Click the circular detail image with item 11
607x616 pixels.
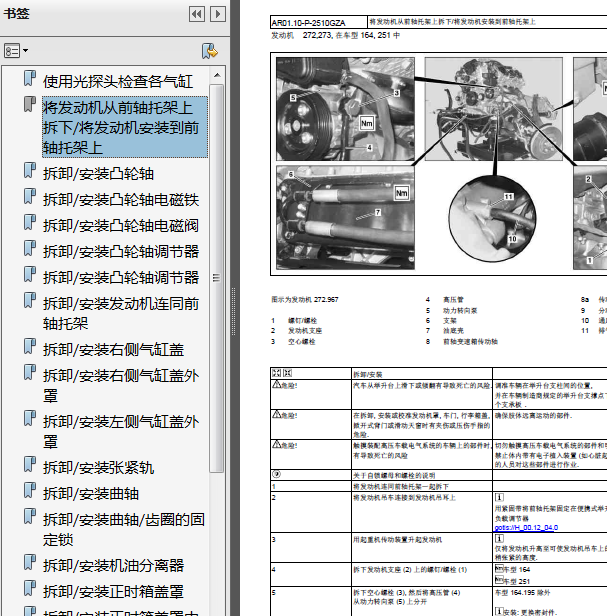point(492,218)
